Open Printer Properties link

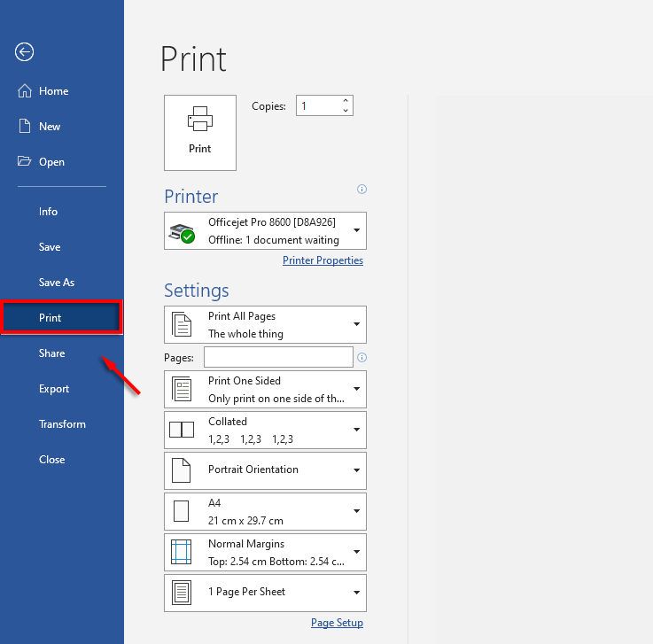pyautogui.click(x=323, y=260)
